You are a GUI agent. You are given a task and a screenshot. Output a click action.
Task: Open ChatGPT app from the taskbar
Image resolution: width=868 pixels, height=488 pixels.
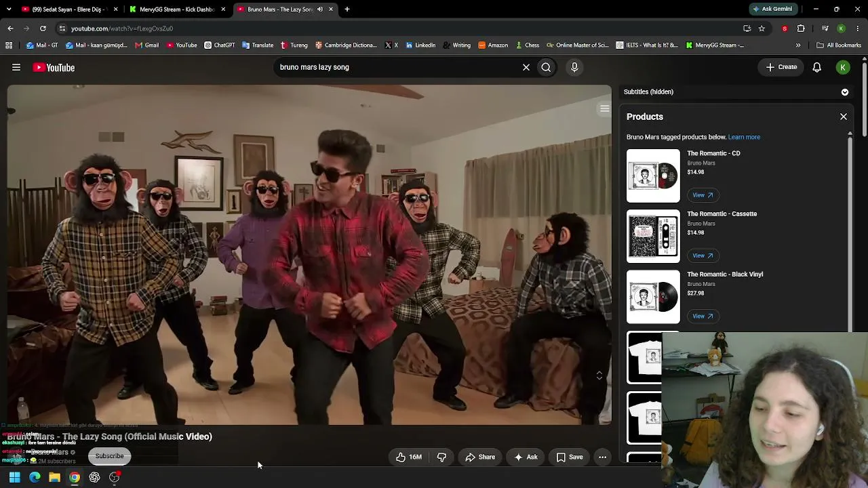pyautogui.click(x=94, y=477)
